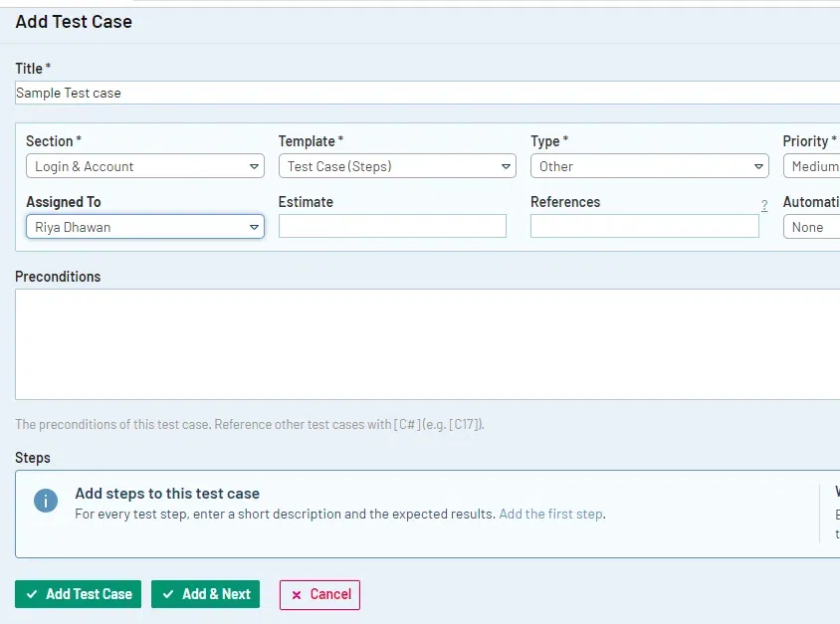Click the References input field

[x=644, y=227]
